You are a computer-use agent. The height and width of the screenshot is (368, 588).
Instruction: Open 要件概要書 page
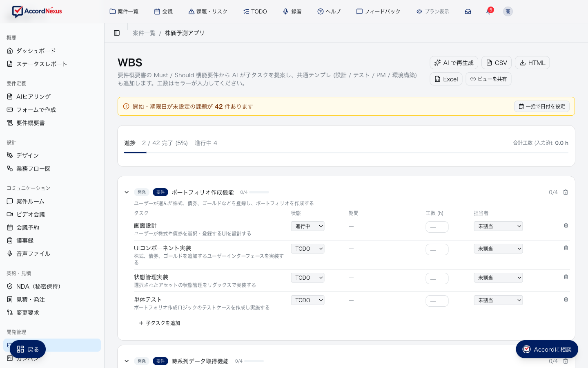pos(52,123)
